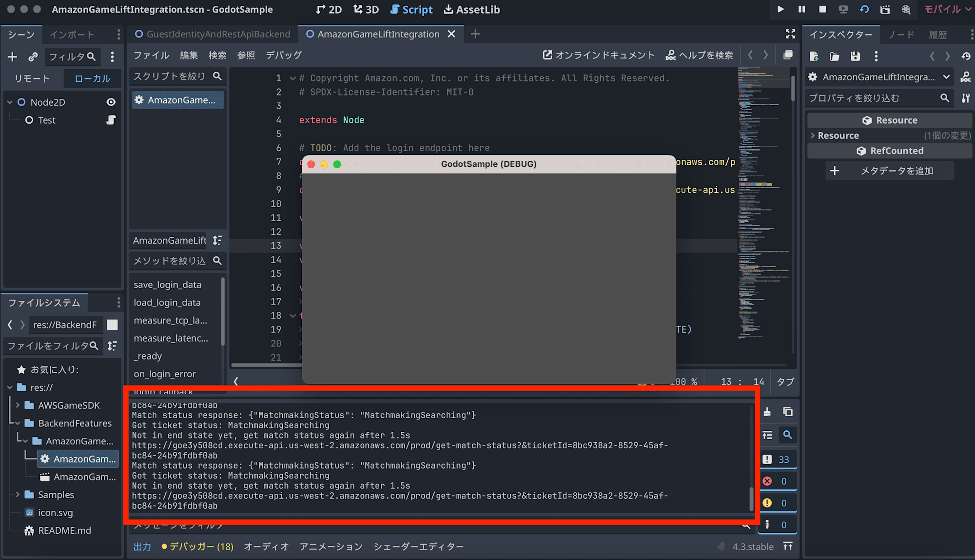Screen dimensions: 975x560
Task: Open the remote debug deploy icon
Action: [x=843, y=9]
